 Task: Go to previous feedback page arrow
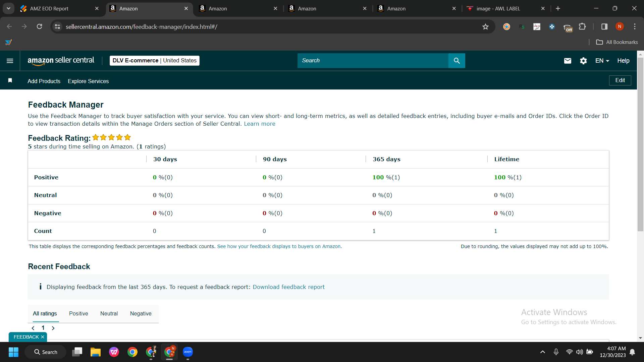tap(33, 328)
